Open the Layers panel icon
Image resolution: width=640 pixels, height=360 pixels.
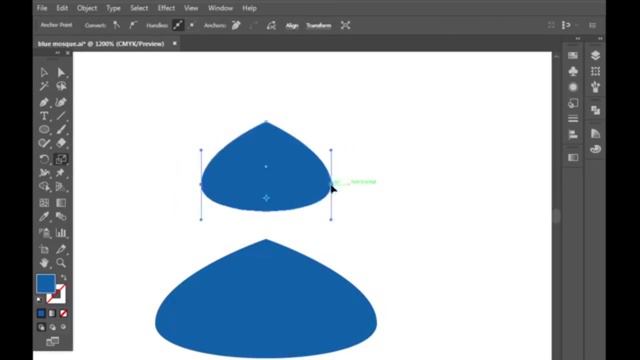click(596, 55)
